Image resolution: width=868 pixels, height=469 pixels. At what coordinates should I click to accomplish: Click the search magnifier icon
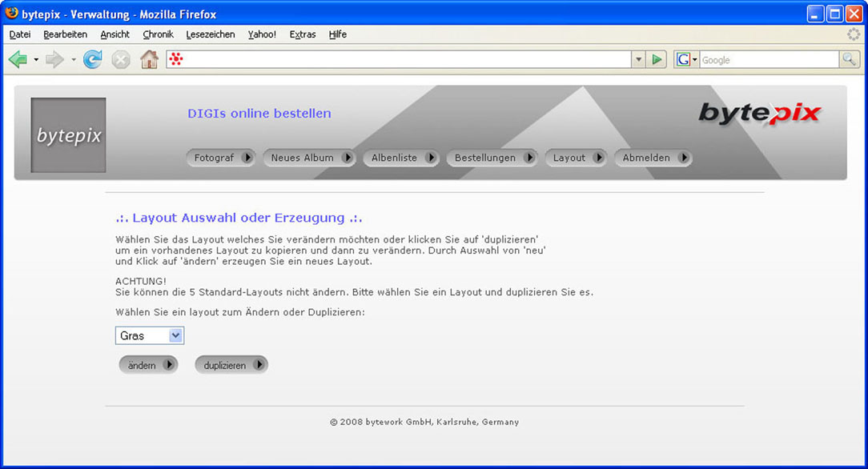pyautogui.click(x=849, y=59)
